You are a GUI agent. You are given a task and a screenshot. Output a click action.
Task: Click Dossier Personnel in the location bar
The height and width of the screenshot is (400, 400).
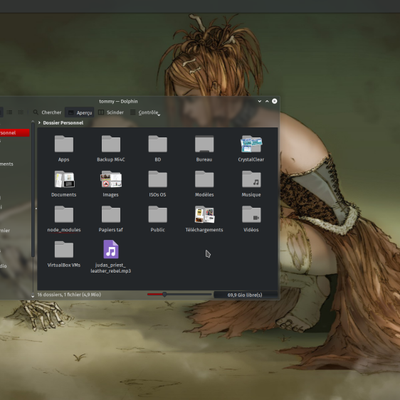(63, 123)
